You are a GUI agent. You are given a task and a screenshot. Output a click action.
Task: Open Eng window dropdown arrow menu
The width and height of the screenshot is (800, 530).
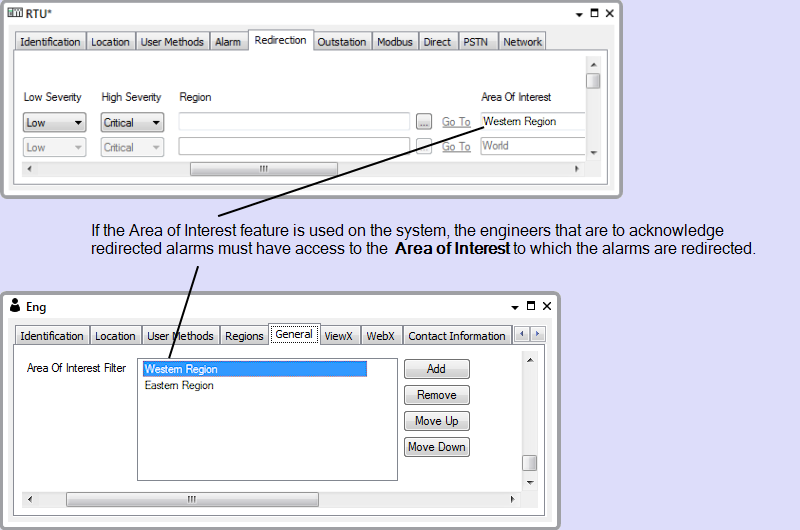(x=515, y=307)
